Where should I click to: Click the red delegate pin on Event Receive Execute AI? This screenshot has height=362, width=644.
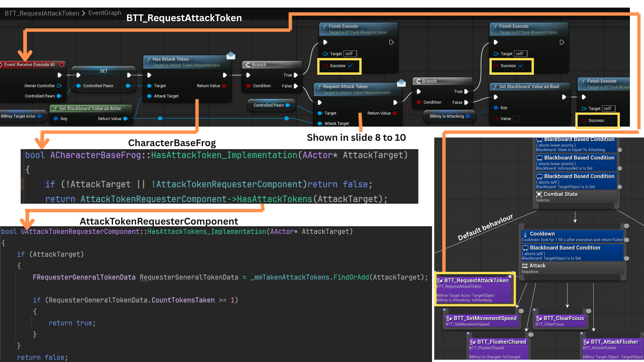point(62,64)
